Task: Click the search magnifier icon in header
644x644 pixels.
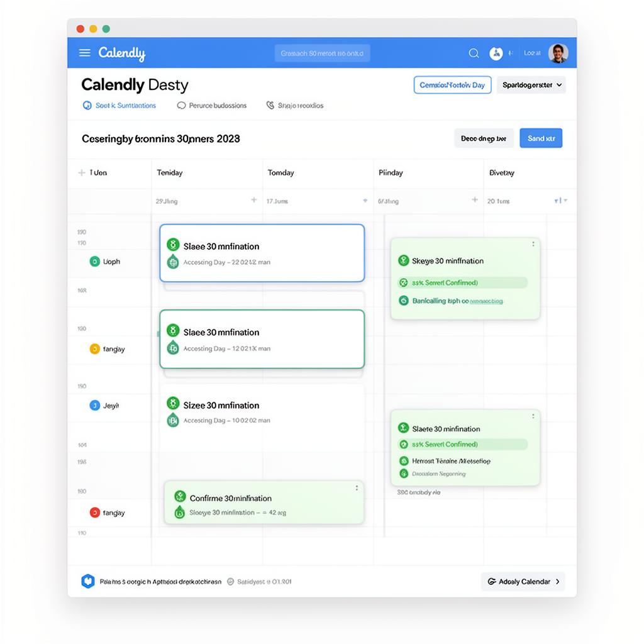Action: click(x=474, y=53)
